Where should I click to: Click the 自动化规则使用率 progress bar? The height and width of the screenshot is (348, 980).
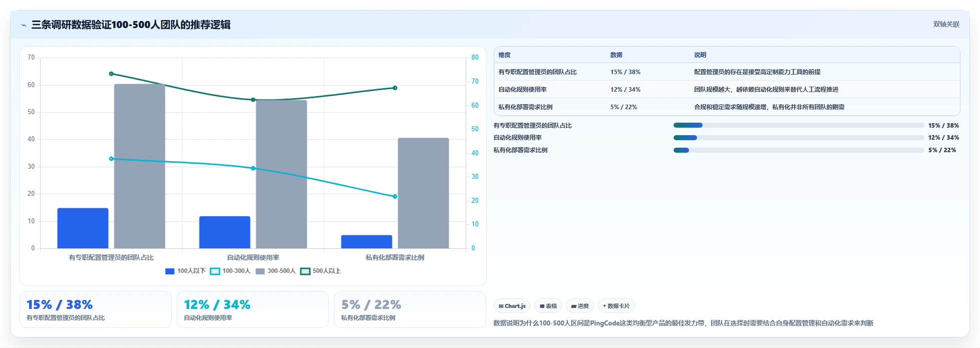(x=799, y=138)
